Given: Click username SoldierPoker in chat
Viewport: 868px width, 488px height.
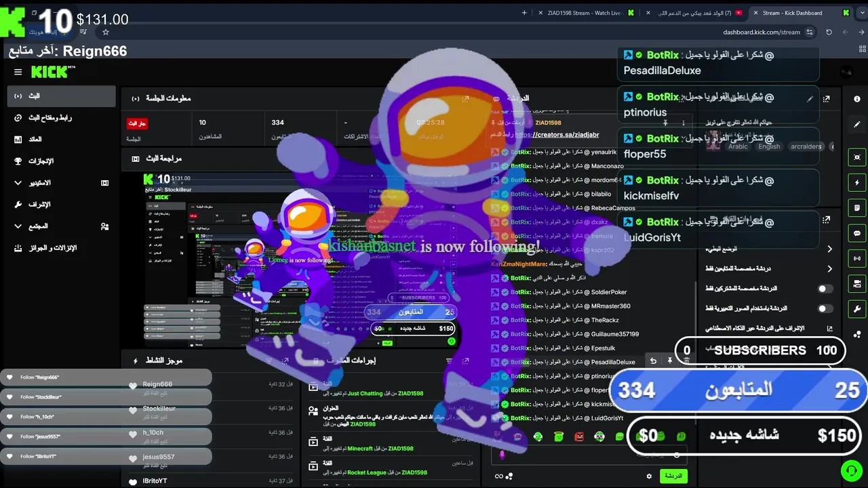Looking at the screenshot, I should pyautogui.click(x=609, y=292).
